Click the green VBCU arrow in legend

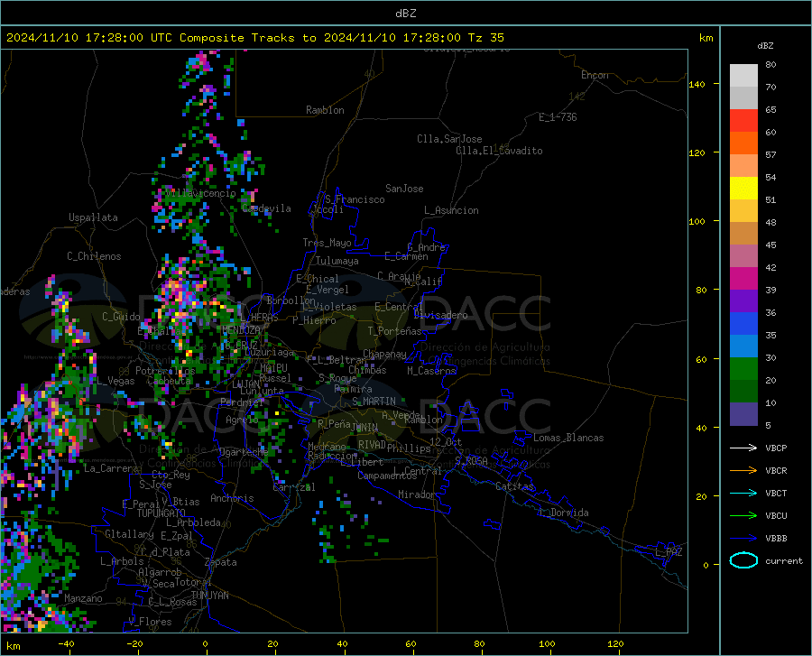pyautogui.click(x=743, y=516)
